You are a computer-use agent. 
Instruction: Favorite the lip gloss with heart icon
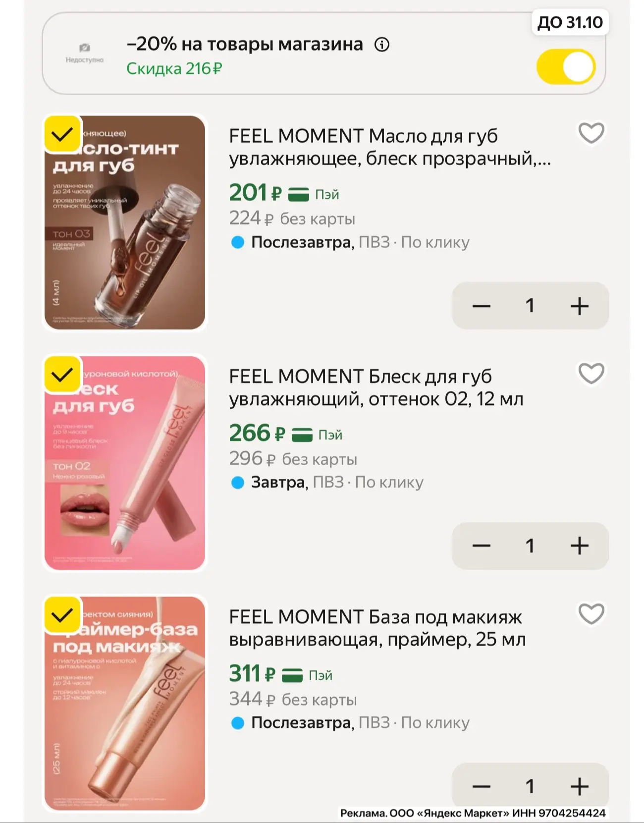(591, 373)
